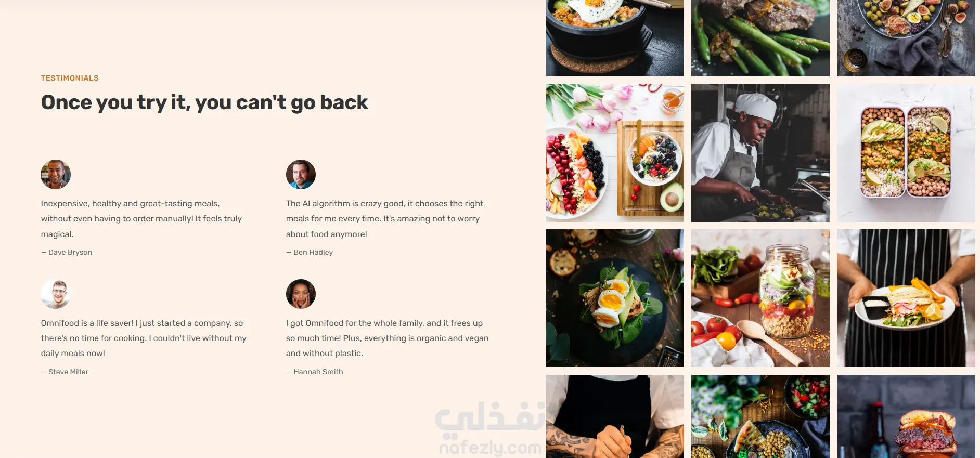Click Hannah Smith's avatar photo
980x458 pixels.
[x=301, y=294]
